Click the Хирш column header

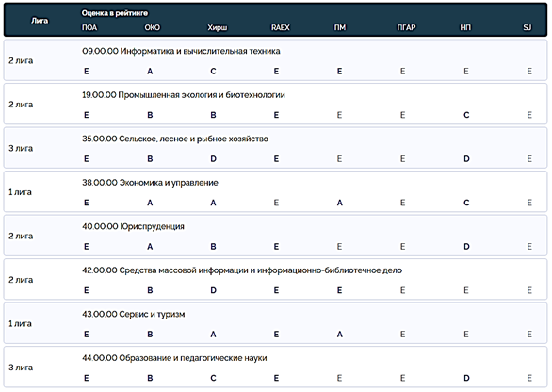pyautogui.click(x=218, y=27)
